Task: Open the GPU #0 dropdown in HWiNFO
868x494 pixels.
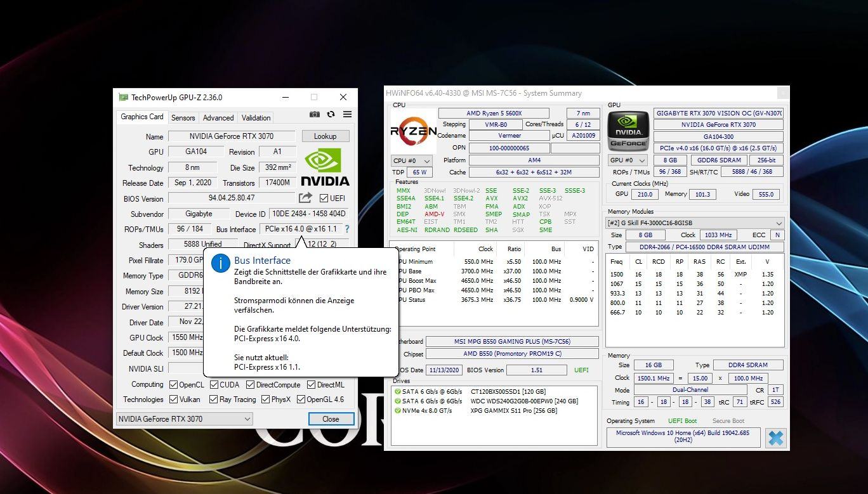Action: [628, 160]
